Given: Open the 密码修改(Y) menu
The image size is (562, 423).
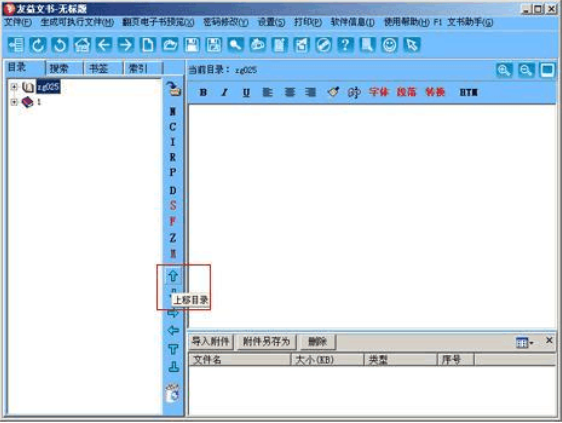Looking at the screenshot, I should point(225,23).
